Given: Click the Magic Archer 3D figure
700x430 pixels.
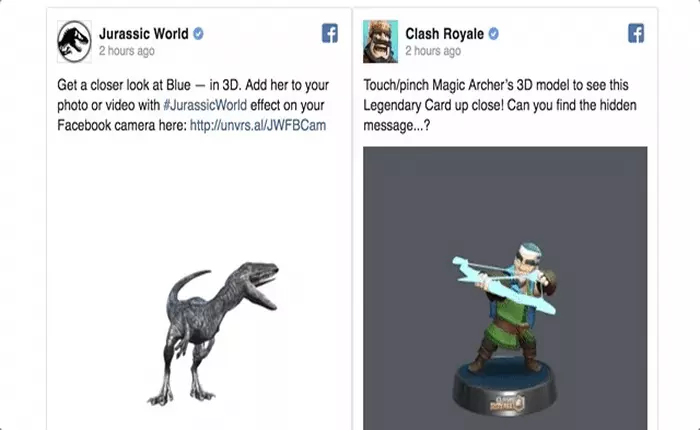Looking at the screenshot, I should 504,330.
